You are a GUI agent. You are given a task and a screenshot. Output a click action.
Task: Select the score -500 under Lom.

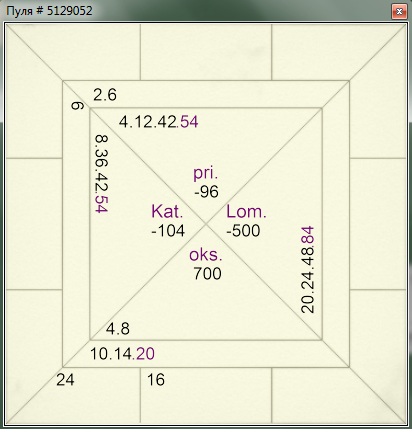243,231
